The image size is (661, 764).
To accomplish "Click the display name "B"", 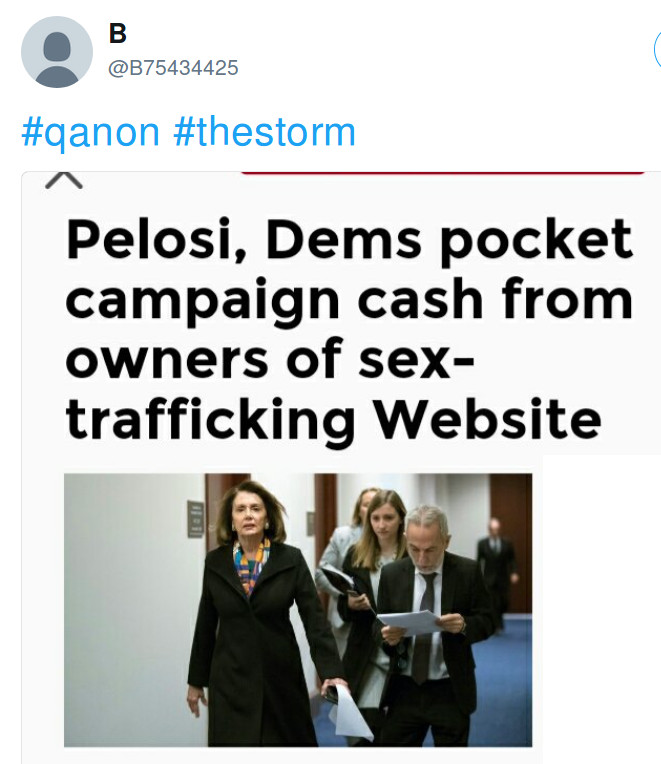I will (x=118, y=34).
